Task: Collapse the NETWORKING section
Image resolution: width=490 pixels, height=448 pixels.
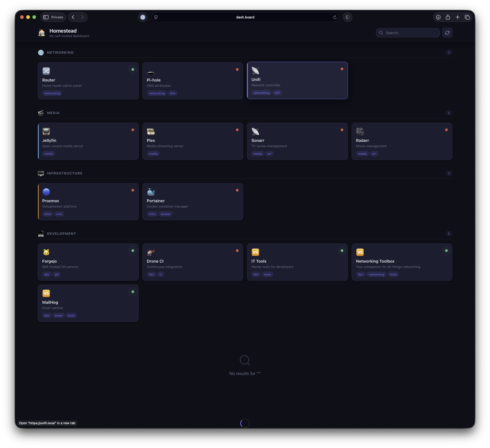Action: click(x=60, y=52)
